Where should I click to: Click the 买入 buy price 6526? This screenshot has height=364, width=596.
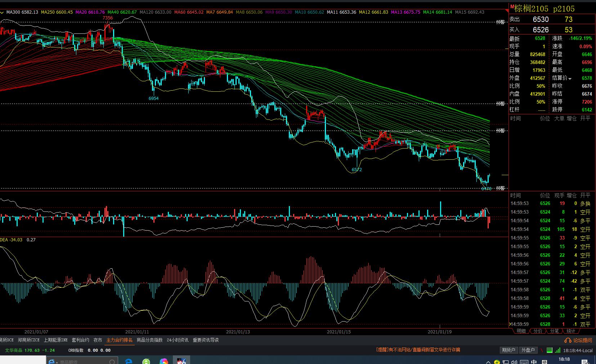(541, 30)
